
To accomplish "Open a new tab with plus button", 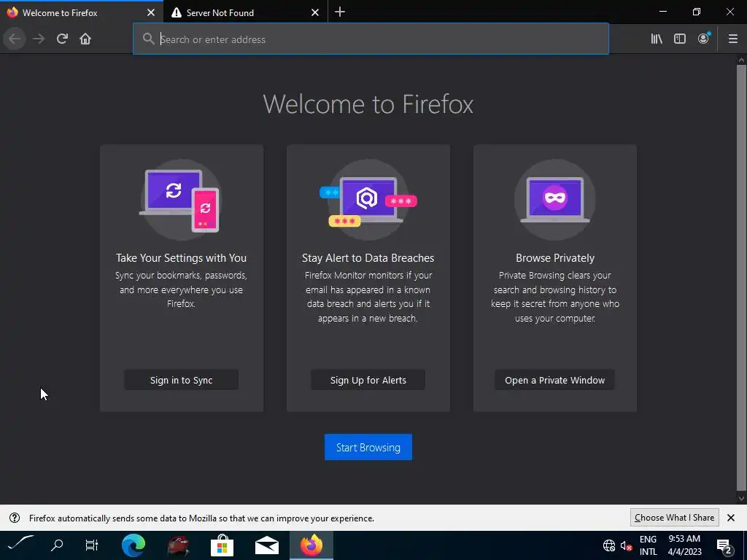I will (x=340, y=12).
